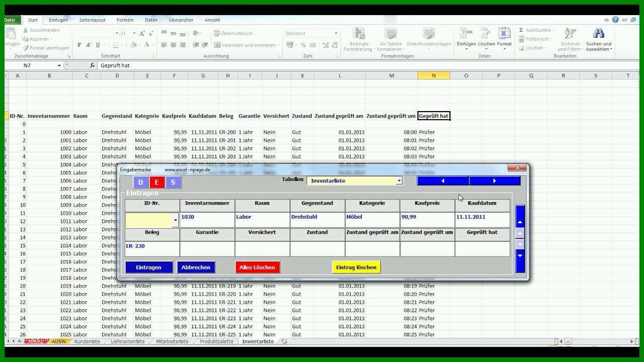Click the insert new worksheet tab icon

click(x=284, y=341)
